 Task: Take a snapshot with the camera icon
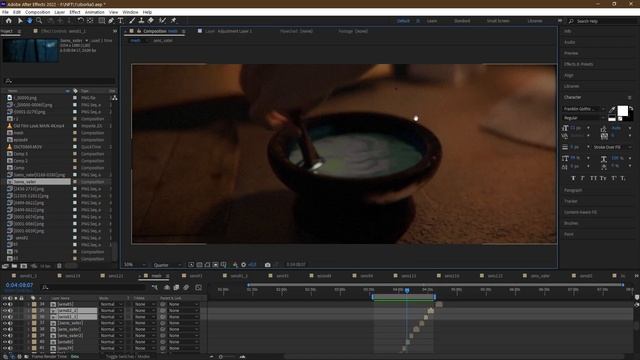(x=267, y=264)
